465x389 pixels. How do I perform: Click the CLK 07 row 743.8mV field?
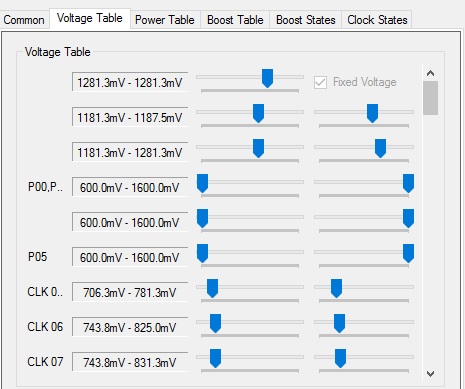130,363
